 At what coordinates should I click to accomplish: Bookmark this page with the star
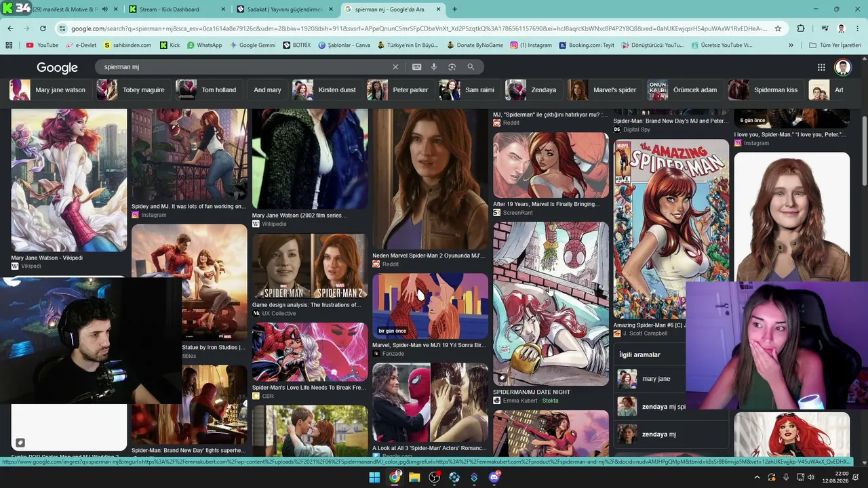778,28
